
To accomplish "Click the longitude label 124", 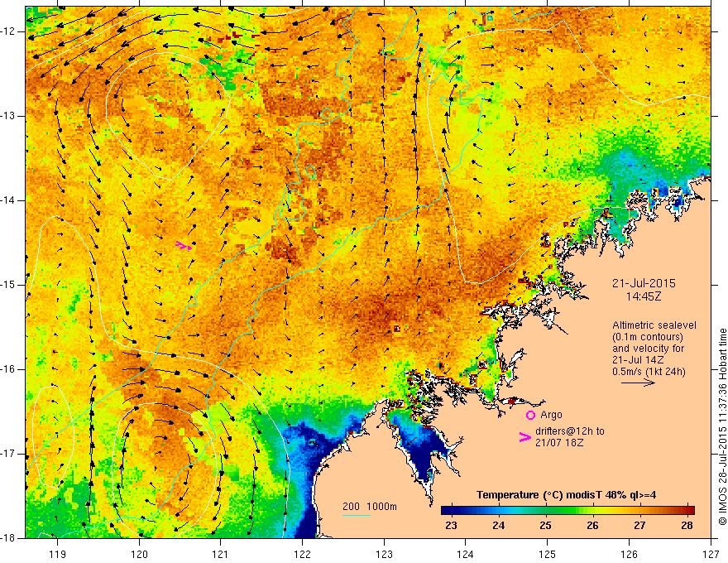I will [x=466, y=554].
